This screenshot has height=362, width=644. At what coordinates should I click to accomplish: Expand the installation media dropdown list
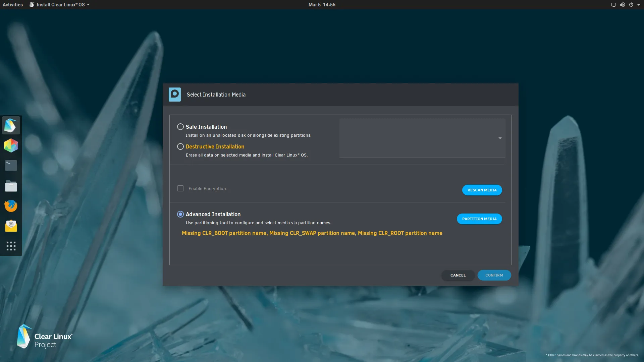pyautogui.click(x=500, y=138)
